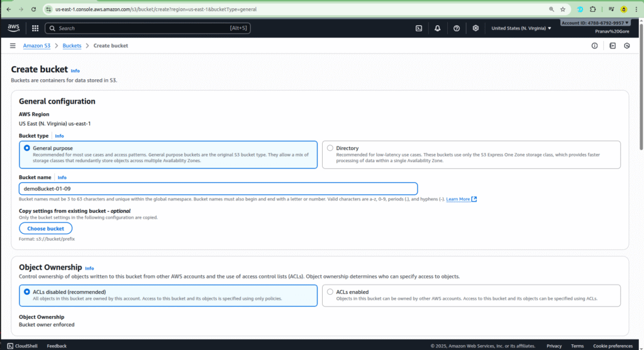Focus the Bucket name input field
Viewport: 644px width, 350px height.
pos(218,189)
